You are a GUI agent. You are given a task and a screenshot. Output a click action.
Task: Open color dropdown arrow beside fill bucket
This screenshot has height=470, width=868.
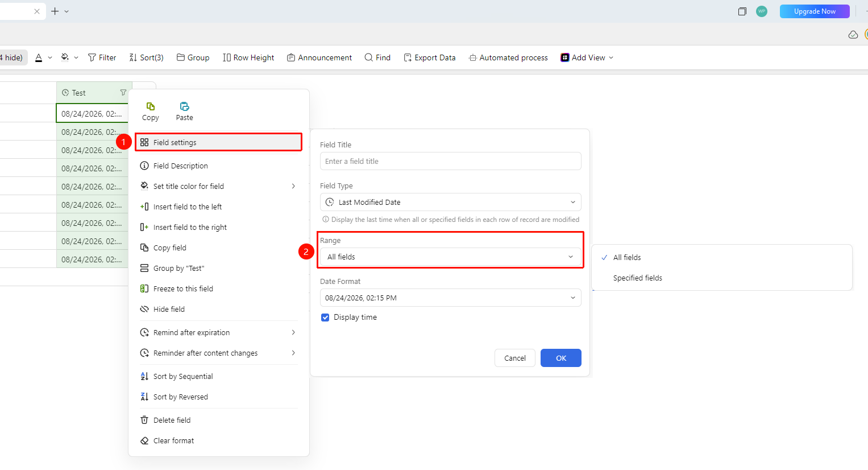tap(76, 57)
